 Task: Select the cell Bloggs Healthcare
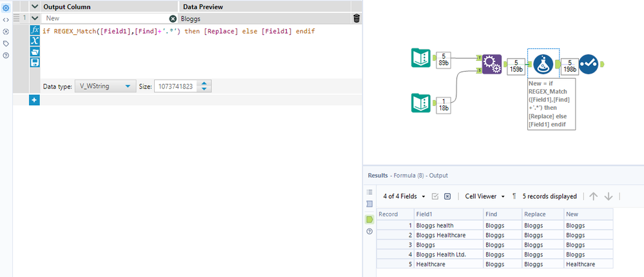(449, 235)
